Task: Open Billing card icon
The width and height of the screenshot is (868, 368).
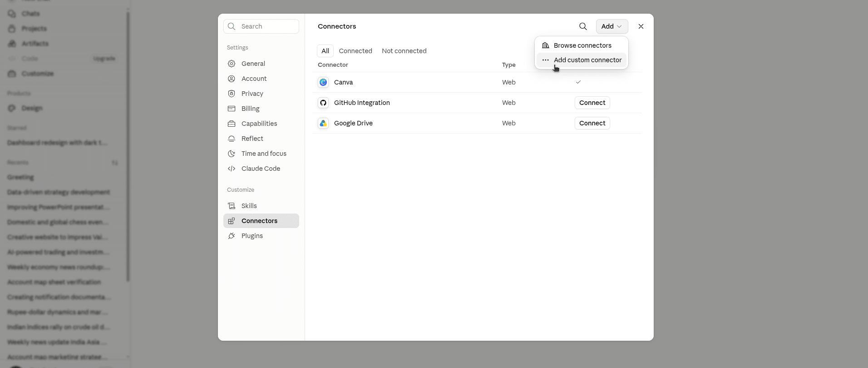Action: click(x=232, y=109)
